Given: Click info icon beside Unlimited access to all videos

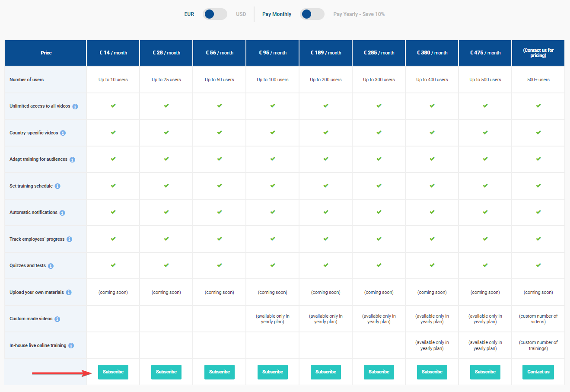Looking at the screenshot, I should click(x=75, y=106).
